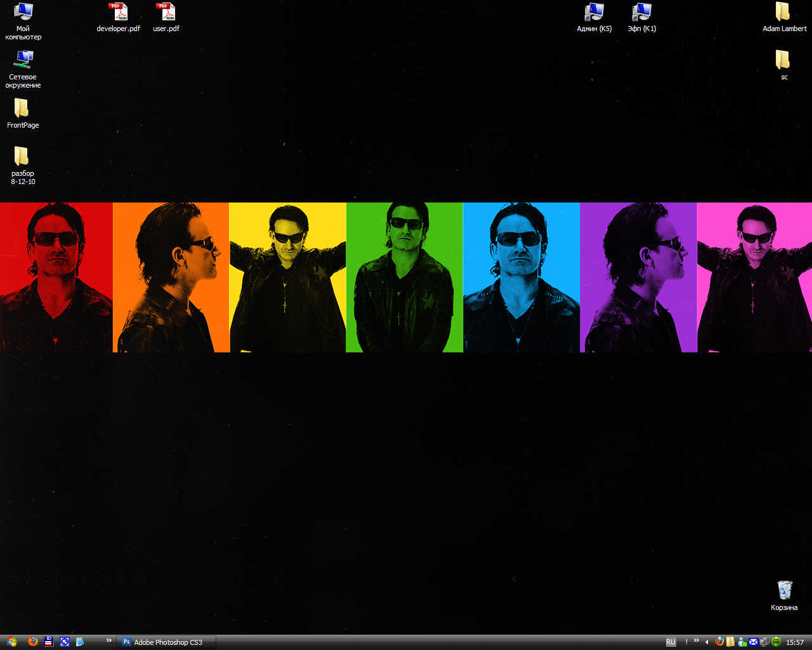The height and width of the screenshot is (650, 812).
Task: Click the Firefox system tray icon
Action: point(719,642)
